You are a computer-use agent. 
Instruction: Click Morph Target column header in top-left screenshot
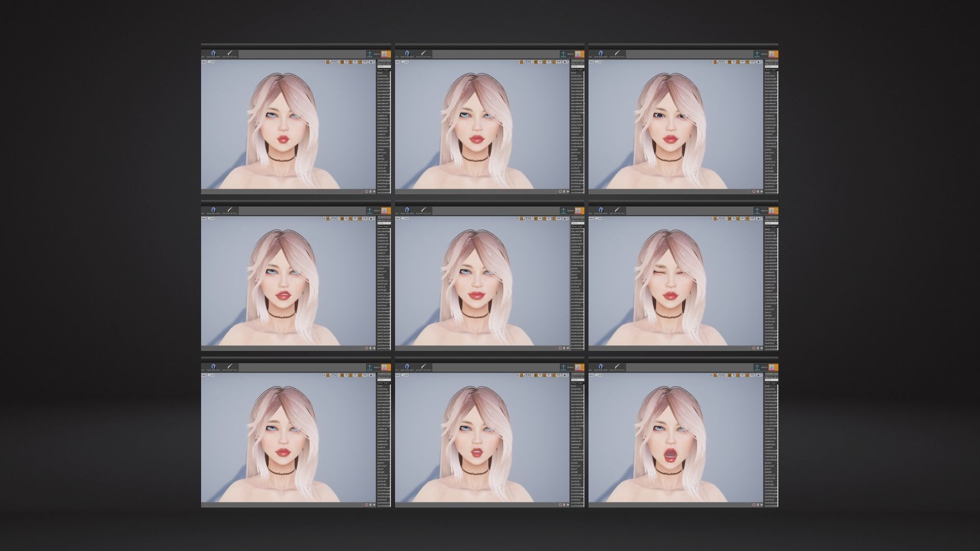click(384, 70)
